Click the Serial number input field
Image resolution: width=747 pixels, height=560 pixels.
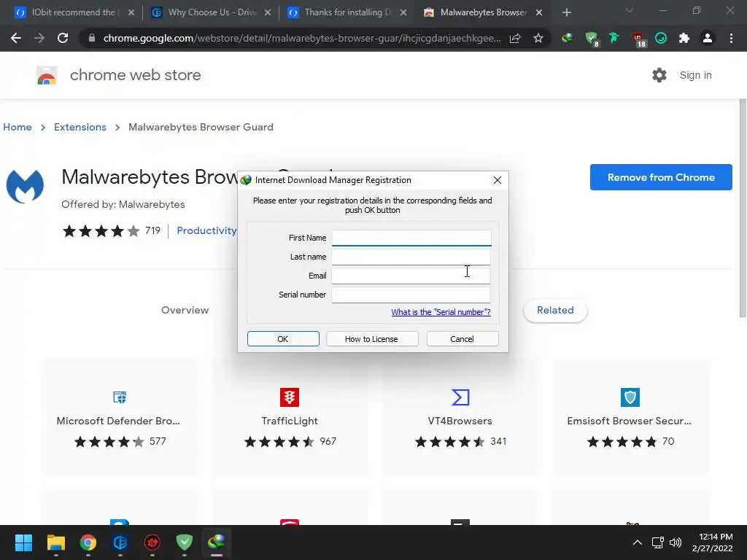click(411, 295)
